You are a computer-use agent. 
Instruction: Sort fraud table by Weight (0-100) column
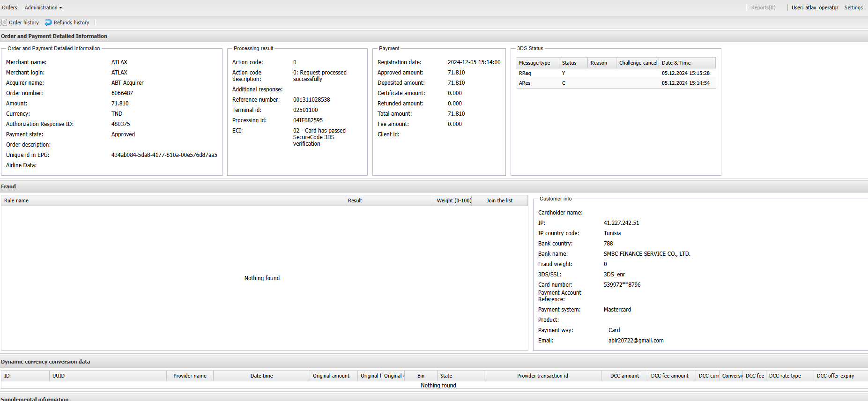[453, 200]
